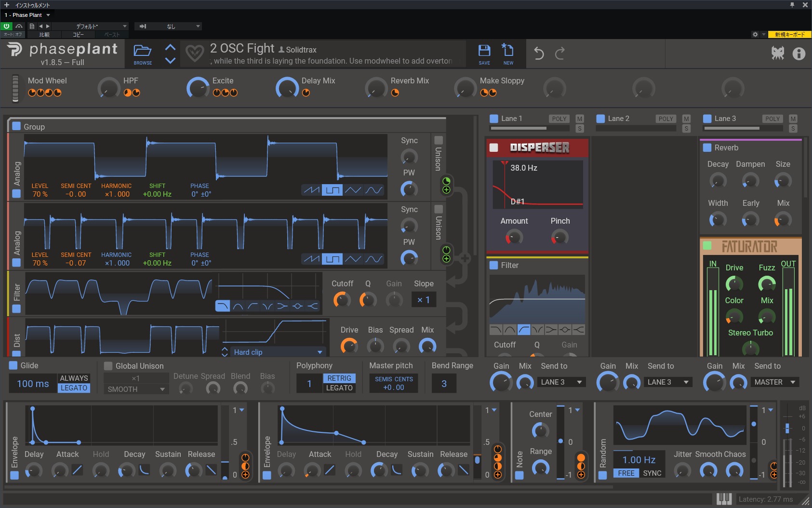Click the Delay Mix macro knob

(287, 88)
